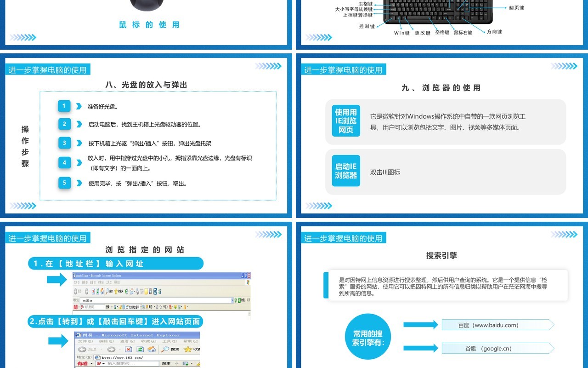The width and height of the screenshot is (588, 368).
Task: Click page icon beside http://www.163.com/ address
Action: pos(97,357)
